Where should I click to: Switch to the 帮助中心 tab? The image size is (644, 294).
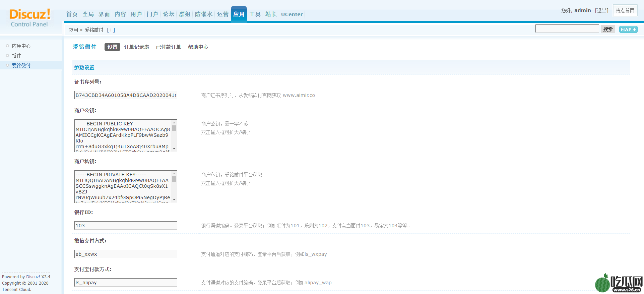point(198,47)
